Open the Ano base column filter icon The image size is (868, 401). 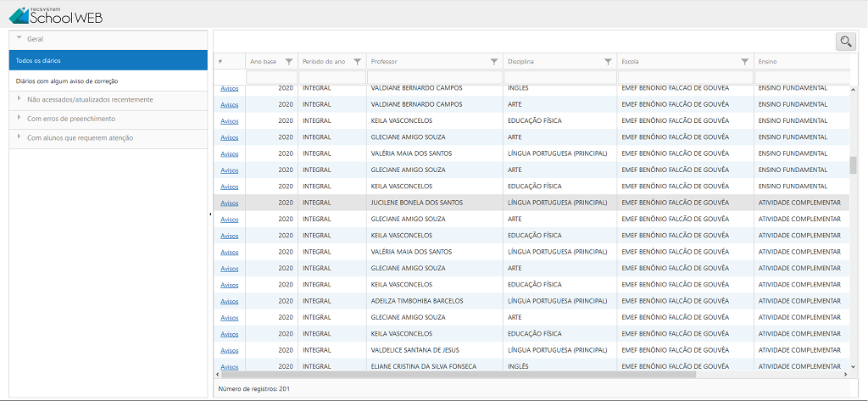click(289, 61)
